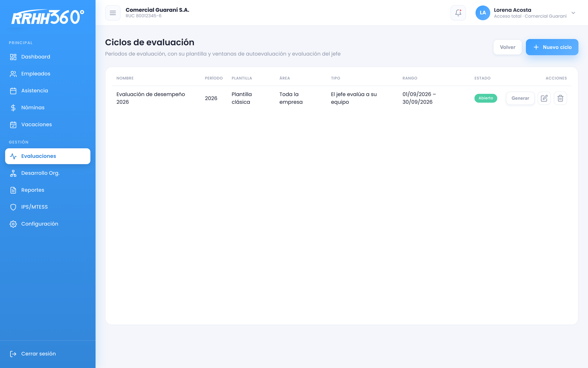
Task: Open the notifications bell
Action: (458, 13)
